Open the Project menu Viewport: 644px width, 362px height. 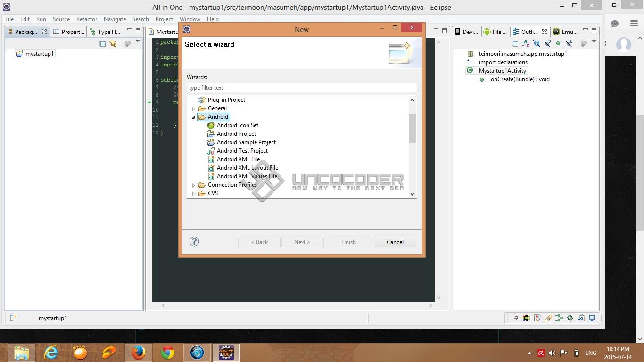coord(164,19)
